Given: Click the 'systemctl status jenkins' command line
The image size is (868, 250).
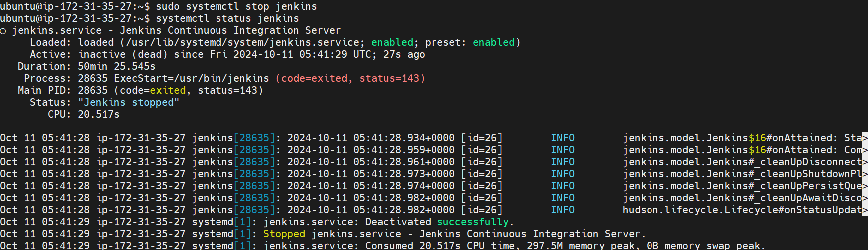Looking at the screenshot, I should (227, 19).
